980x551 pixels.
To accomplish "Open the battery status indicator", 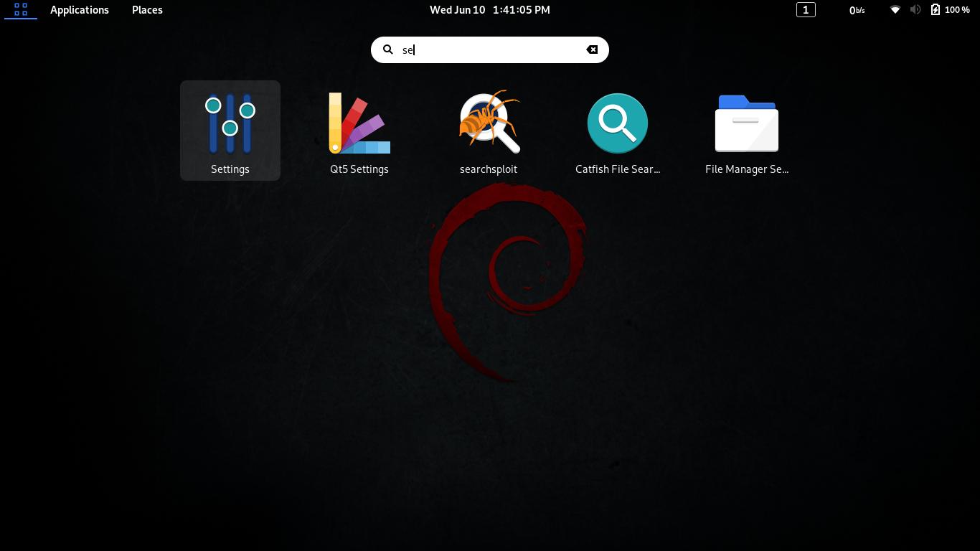I will coord(935,9).
